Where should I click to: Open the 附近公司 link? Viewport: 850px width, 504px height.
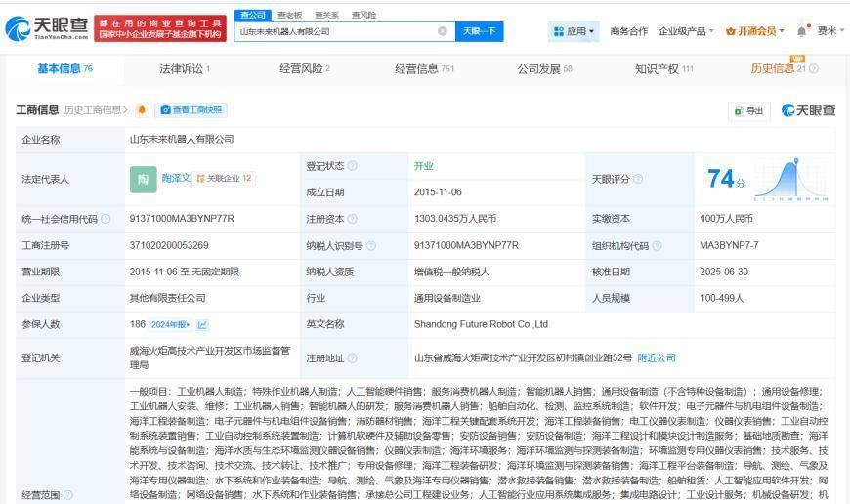point(656,357)
